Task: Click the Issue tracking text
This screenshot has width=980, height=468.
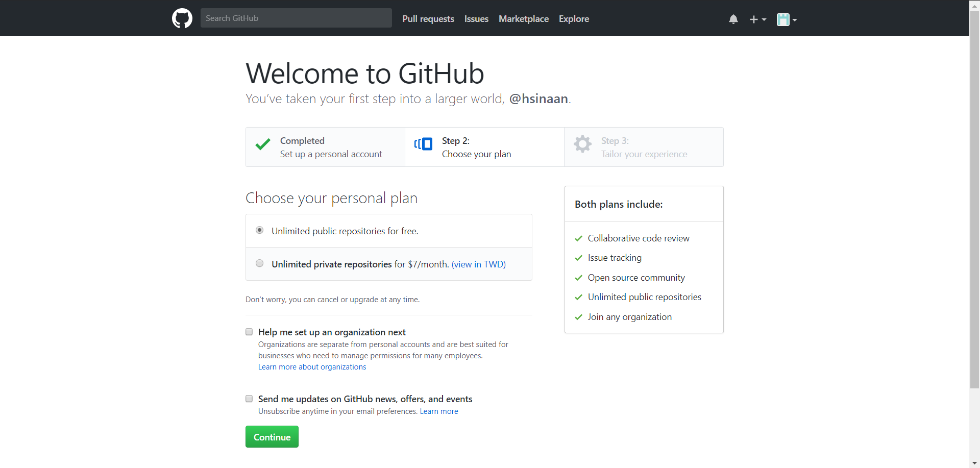Action: (615, 258)
